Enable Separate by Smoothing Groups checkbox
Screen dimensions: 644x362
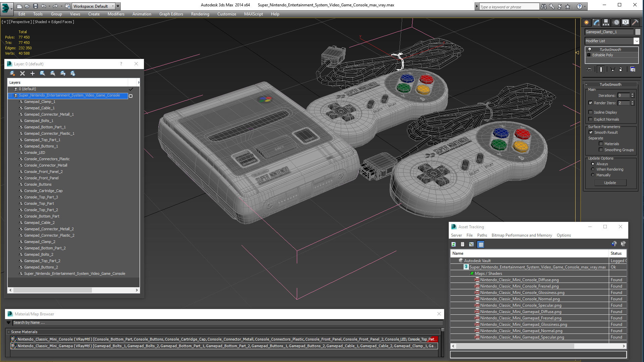pos(601,150)
